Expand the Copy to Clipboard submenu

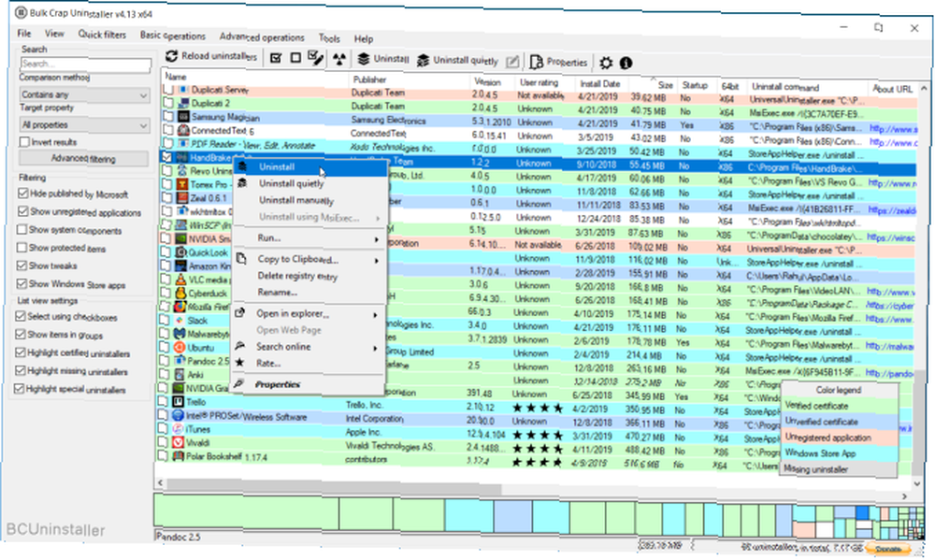pyautogui.click(x=310, y=259)
